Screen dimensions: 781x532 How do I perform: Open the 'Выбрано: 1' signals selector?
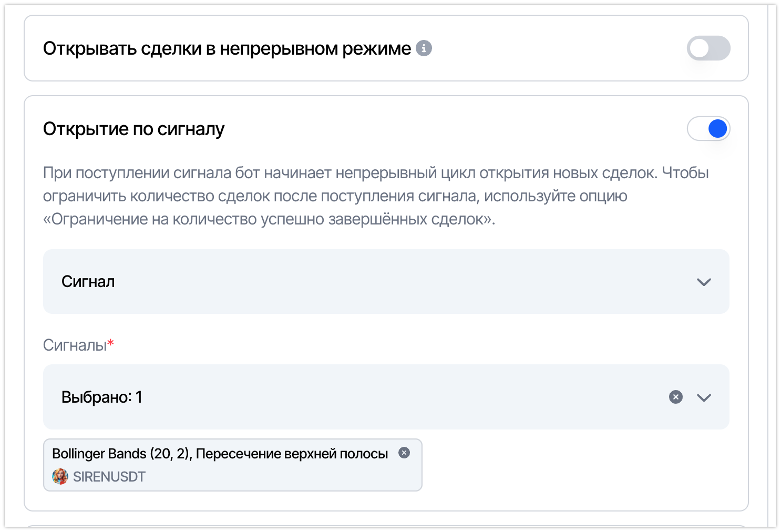click(x=386, y=397)
